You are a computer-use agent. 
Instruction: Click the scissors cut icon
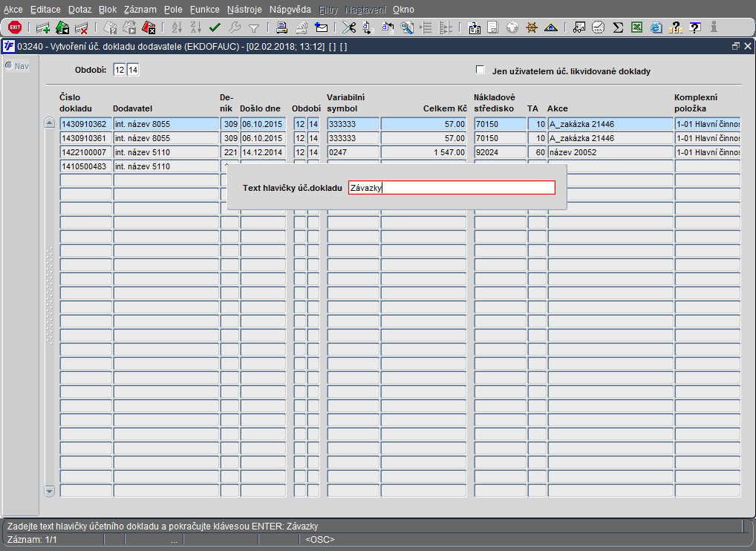(348, 28)
